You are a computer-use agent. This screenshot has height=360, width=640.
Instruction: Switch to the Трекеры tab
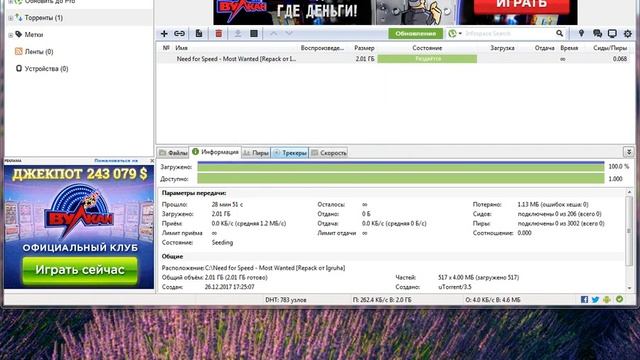(290, 153)
